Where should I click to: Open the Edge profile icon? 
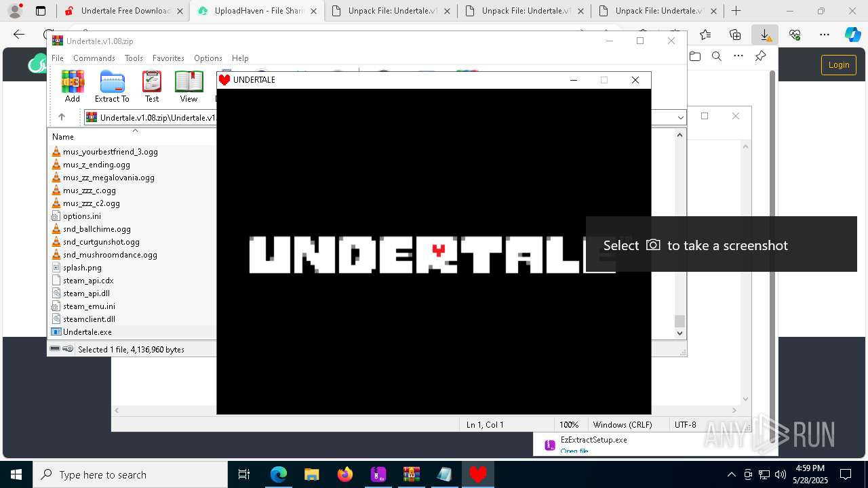[15, 11]
